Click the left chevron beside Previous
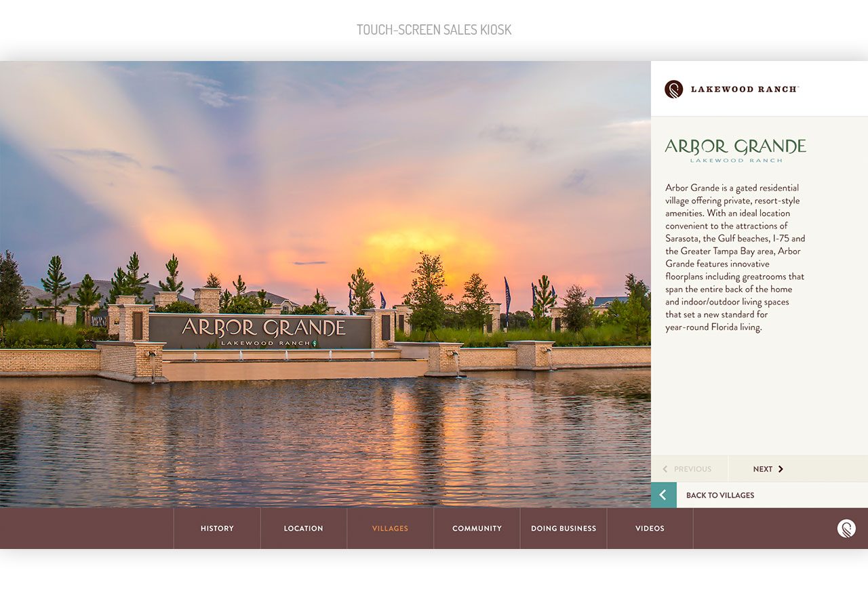The height and width of the screenshot is (610, 868). click(x=665, y=469)
